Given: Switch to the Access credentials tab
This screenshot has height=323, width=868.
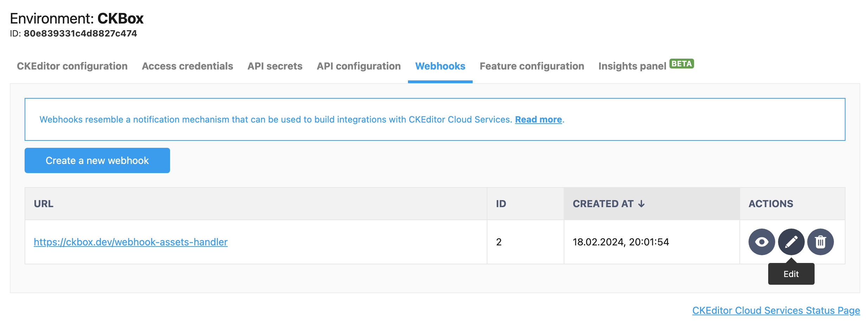Looking at the screenshot, I should click(187, 66).
